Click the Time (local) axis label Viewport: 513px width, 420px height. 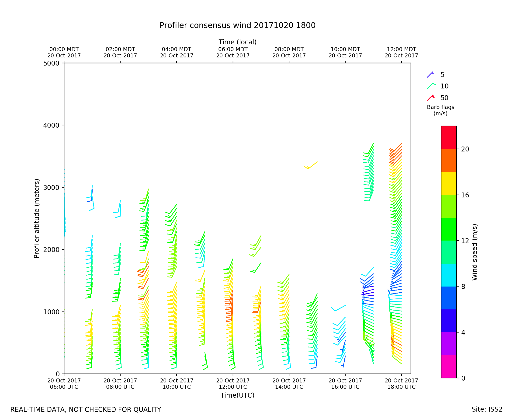click(237, 42)
